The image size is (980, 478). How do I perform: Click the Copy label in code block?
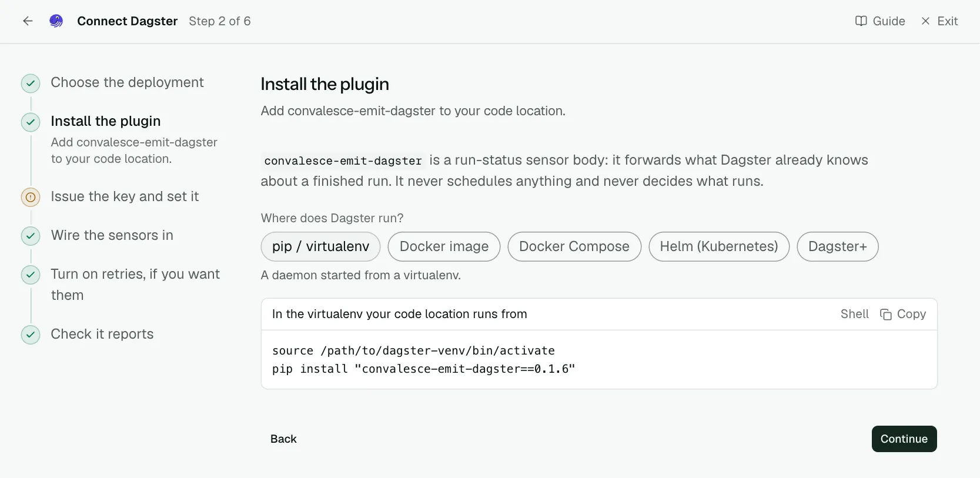pos(911,315)
